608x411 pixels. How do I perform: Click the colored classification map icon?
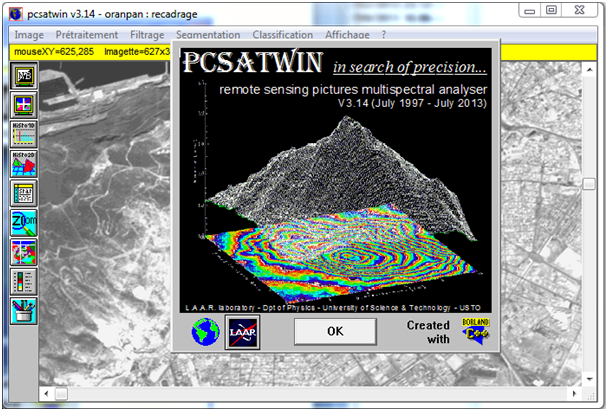click(23, 251)
